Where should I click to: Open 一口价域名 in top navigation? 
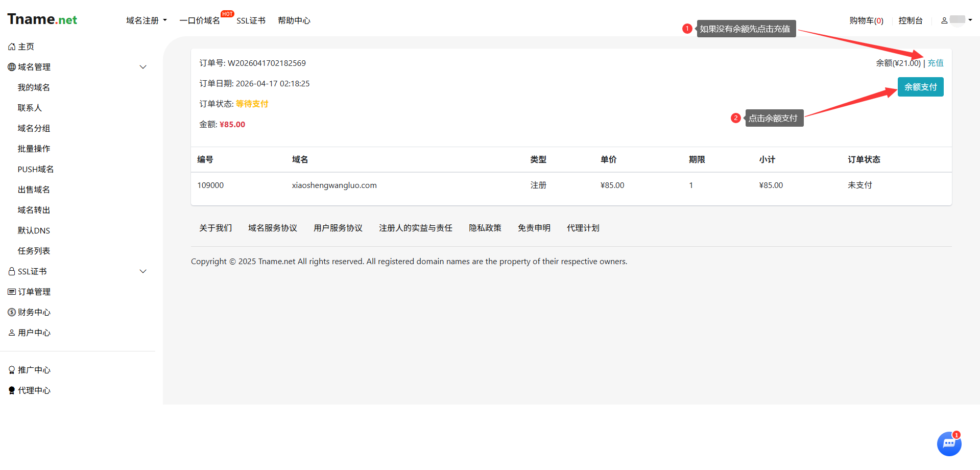click(200, 20)
